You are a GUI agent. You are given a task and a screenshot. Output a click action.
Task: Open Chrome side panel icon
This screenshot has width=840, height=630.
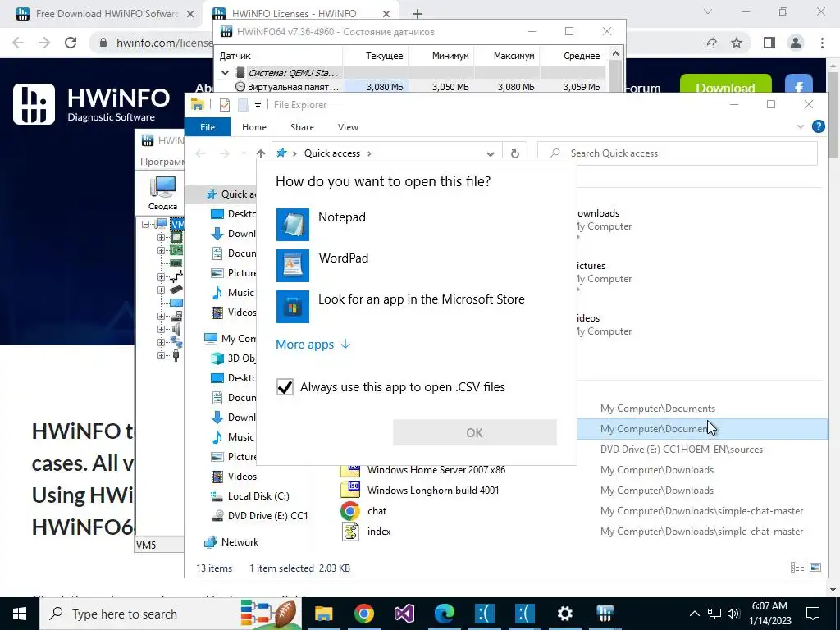769,43
